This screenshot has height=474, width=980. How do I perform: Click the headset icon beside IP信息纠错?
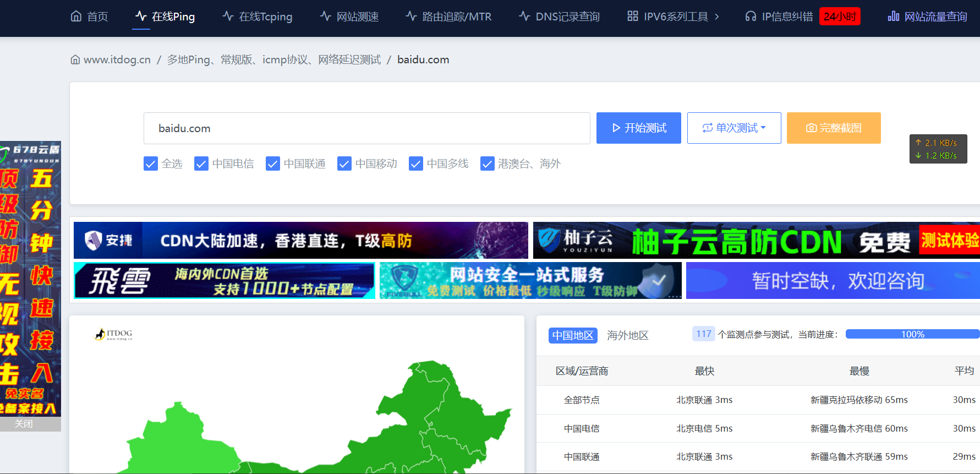[x=751, y=16]
